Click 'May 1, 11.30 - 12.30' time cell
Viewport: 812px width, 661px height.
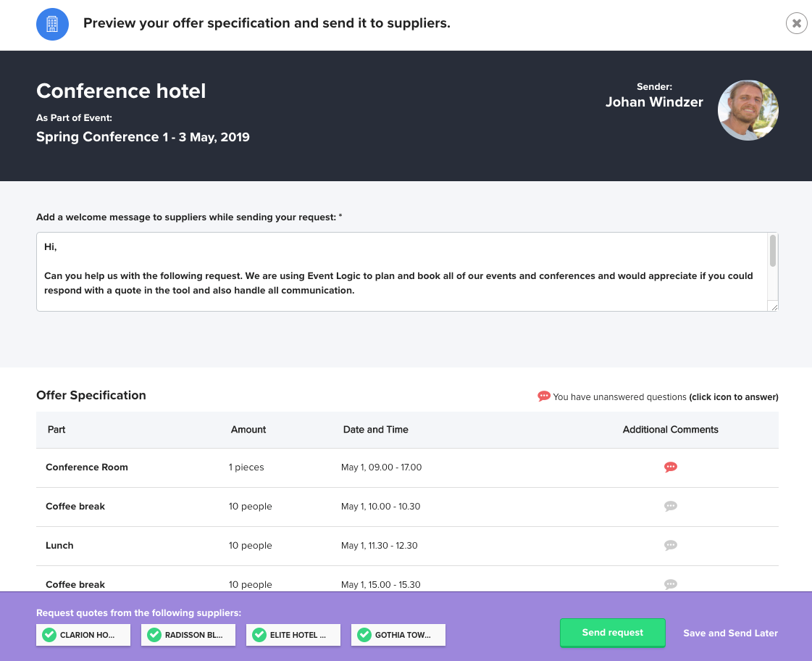[380, 545]
